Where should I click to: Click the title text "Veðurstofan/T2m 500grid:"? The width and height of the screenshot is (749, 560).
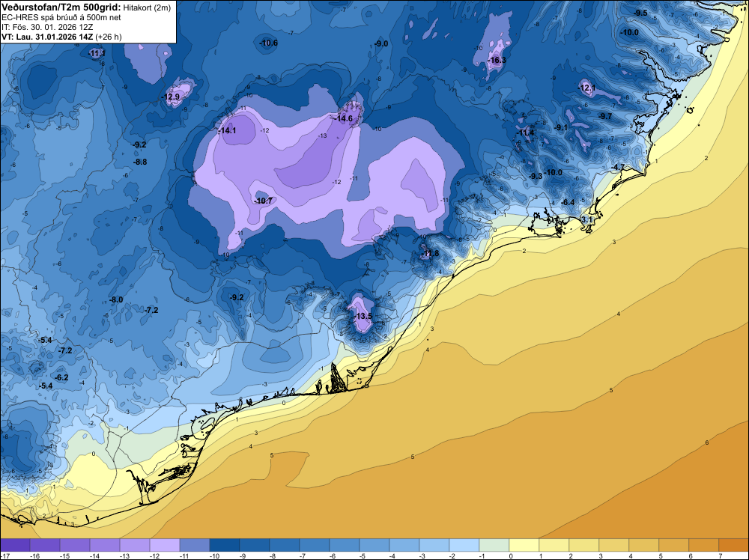click(61, 7)
